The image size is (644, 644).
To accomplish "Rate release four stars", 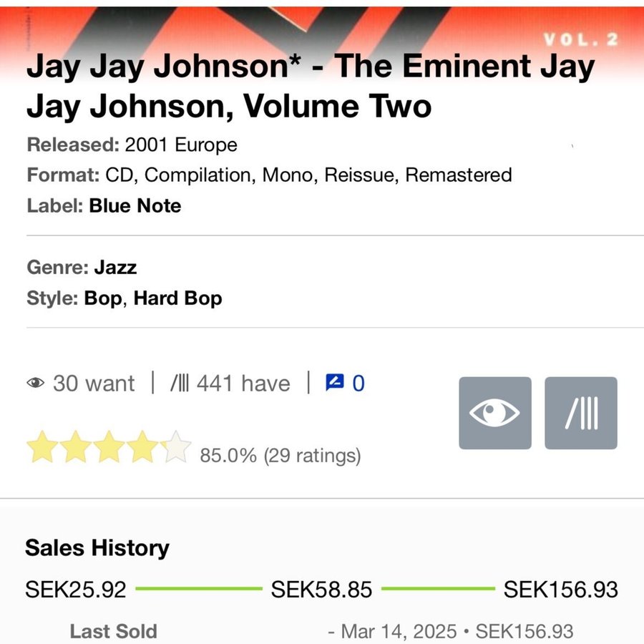I will tap(142, 447).
